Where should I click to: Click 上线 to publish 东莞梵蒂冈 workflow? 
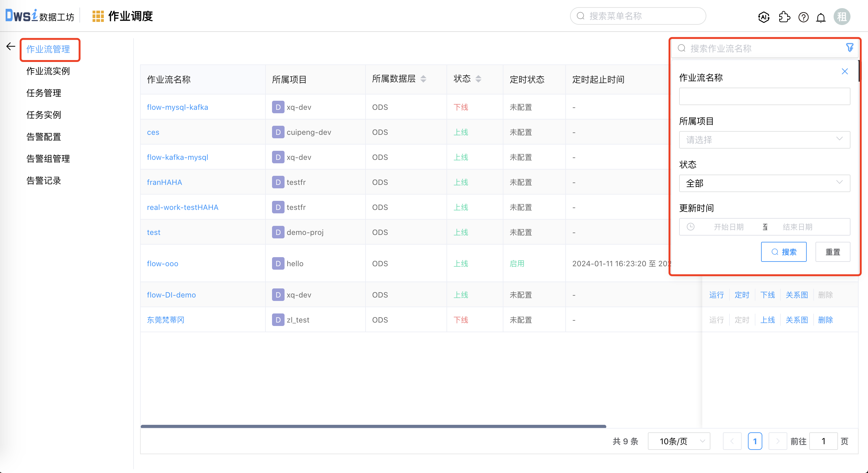coord(768,320)
